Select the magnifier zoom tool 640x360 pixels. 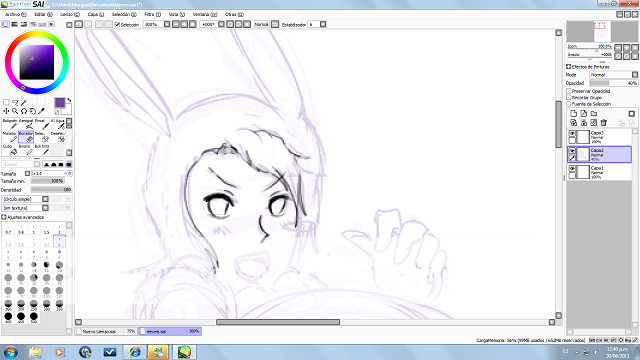[15, 111]
